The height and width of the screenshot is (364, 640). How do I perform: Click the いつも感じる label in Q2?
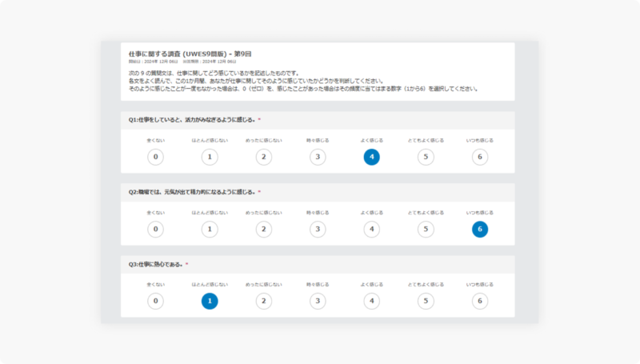click(480, 213)
